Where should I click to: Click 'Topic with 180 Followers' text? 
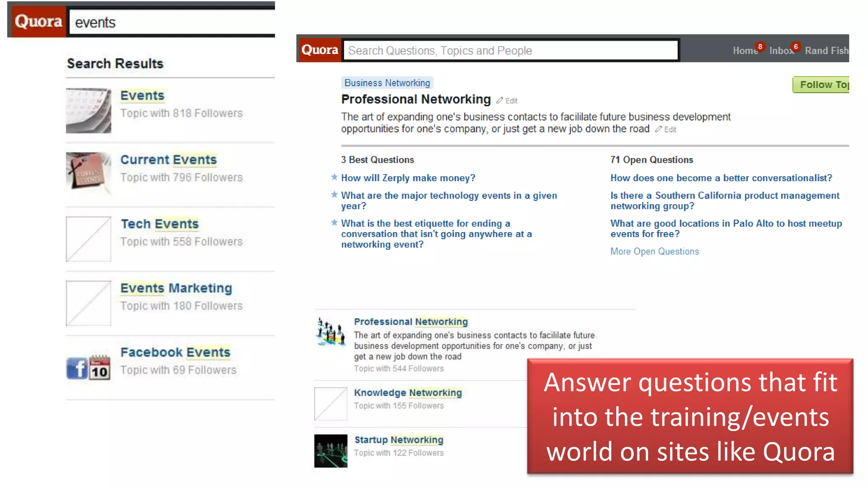(181, 306)
